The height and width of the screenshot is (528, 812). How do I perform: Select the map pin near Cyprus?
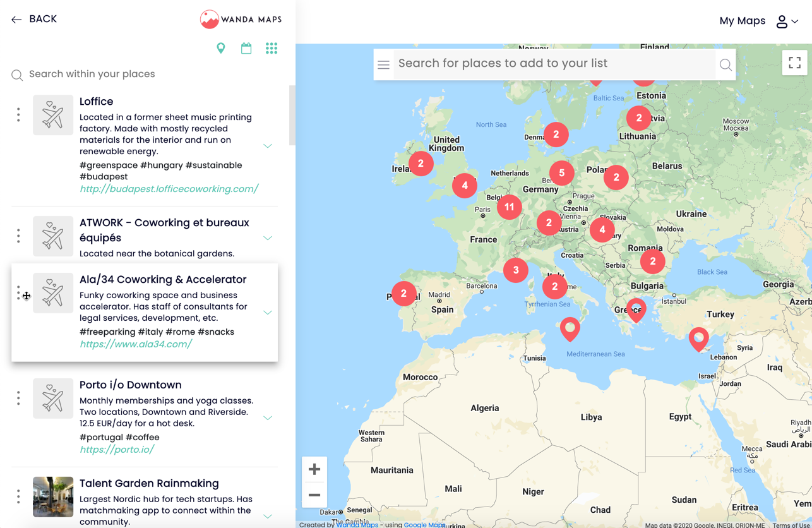pos(699,339)
